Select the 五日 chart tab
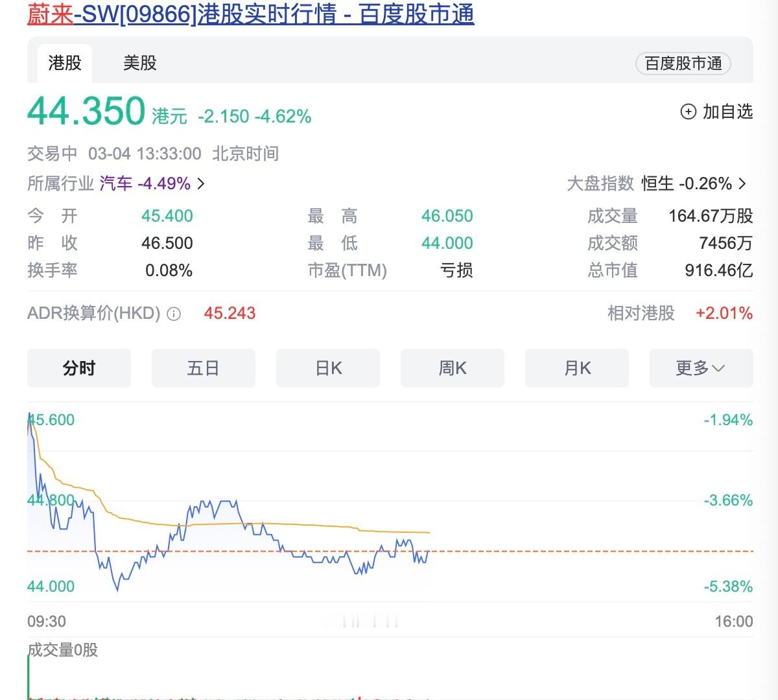778x700 pixels. point(204,368)
